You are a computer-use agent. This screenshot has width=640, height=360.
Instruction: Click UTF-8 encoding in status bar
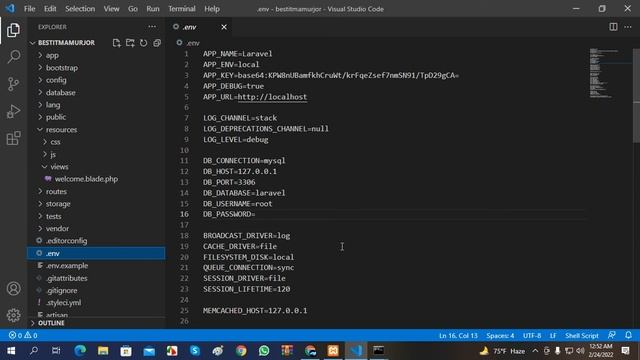point(532,336)
